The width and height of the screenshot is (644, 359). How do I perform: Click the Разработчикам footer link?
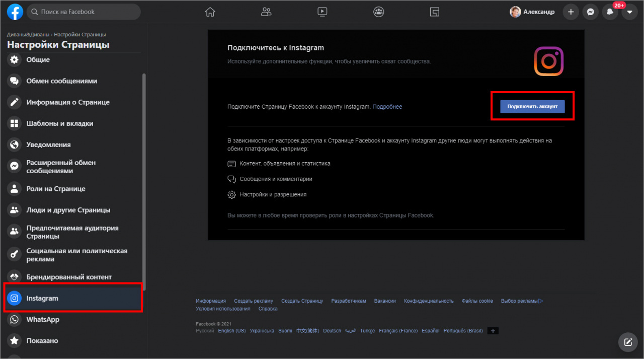(349, 301)
